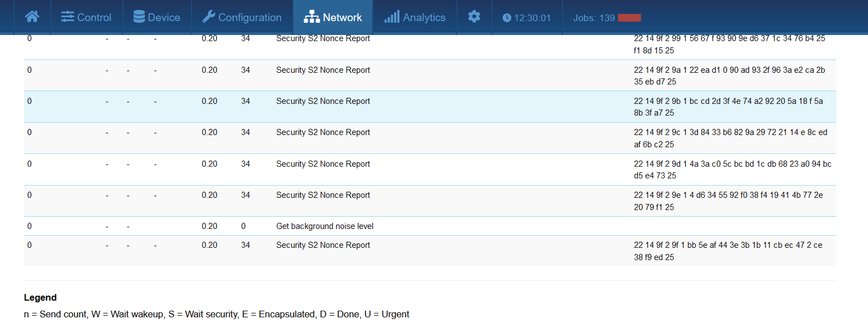Image resolution: width=868 pixels, height=334 pixels.
Task: Click the Legend heading
Action: click(x=40, y=298)
